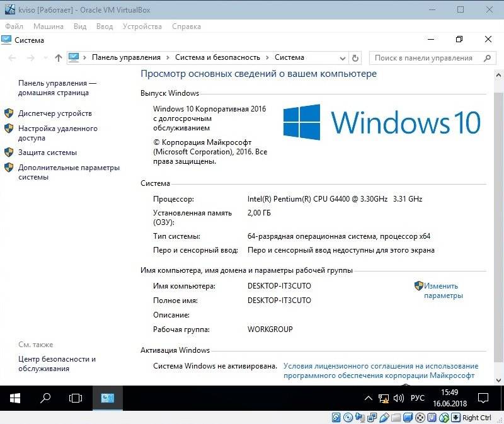
Task: Open recent locations dropdown arrow
Action: click(x=45, y=58)
